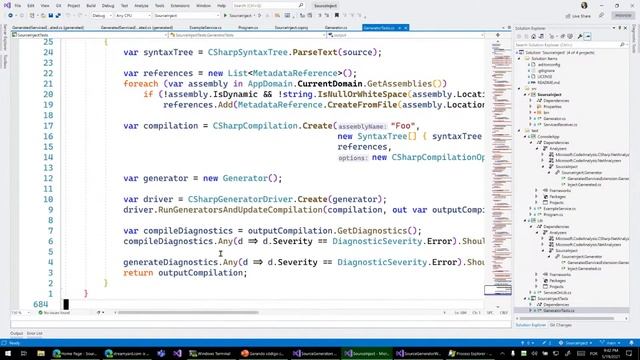Screen dimensions: 640x360
Task: Focus the Visual Studio search box
Action: [268, 6]
